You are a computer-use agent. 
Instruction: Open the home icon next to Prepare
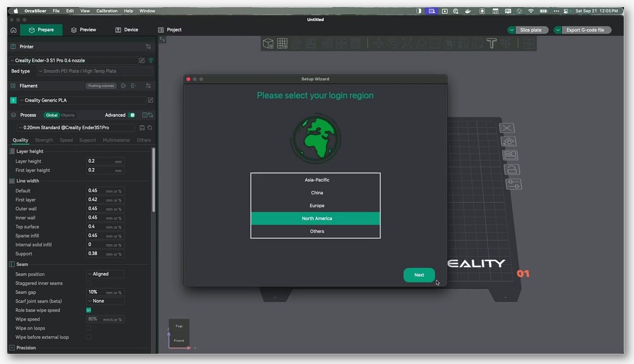click(x=13, y=30)
